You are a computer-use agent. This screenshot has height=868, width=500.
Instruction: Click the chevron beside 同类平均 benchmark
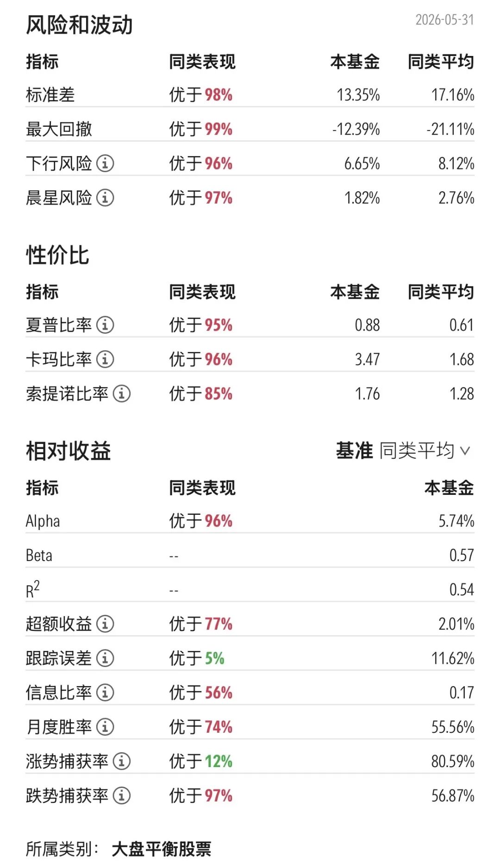pos(465,451)
